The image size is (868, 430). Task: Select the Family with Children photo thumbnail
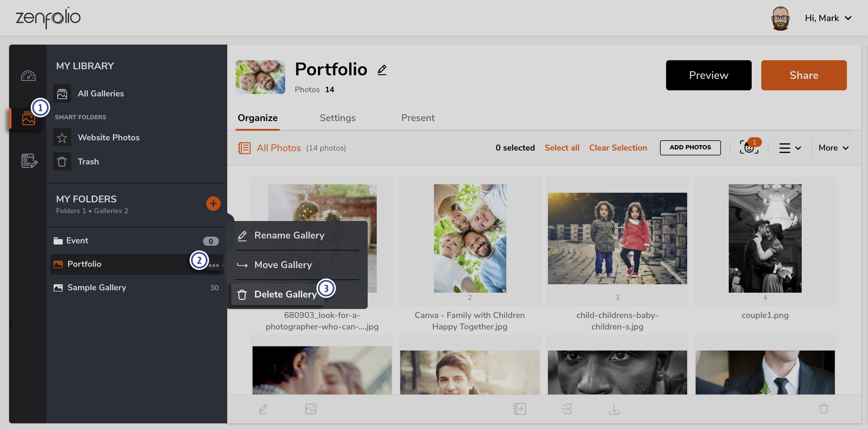[470, 238]
